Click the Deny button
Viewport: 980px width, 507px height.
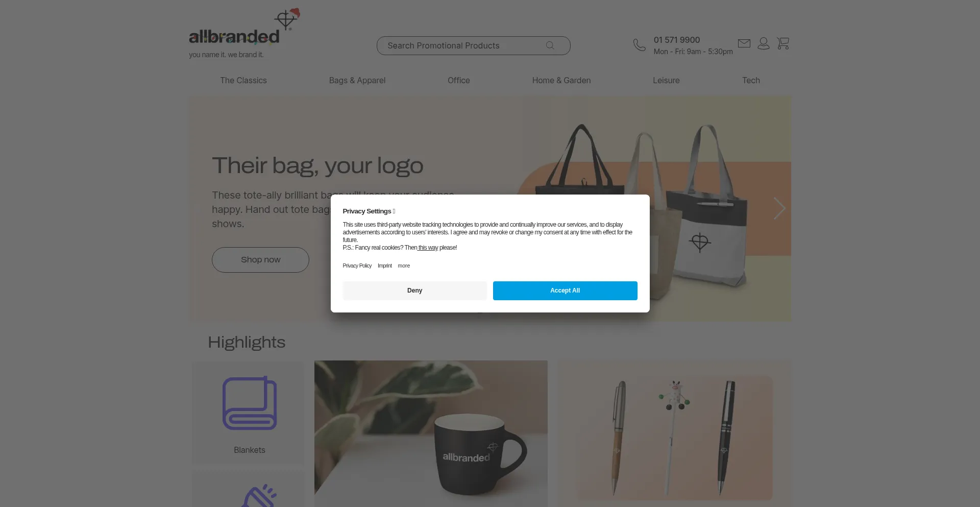(x=414, y=291)
